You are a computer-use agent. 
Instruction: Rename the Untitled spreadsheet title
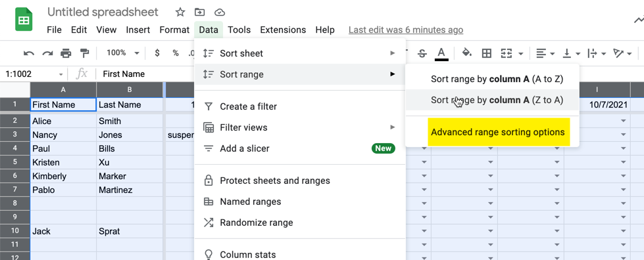coord(103,12)
